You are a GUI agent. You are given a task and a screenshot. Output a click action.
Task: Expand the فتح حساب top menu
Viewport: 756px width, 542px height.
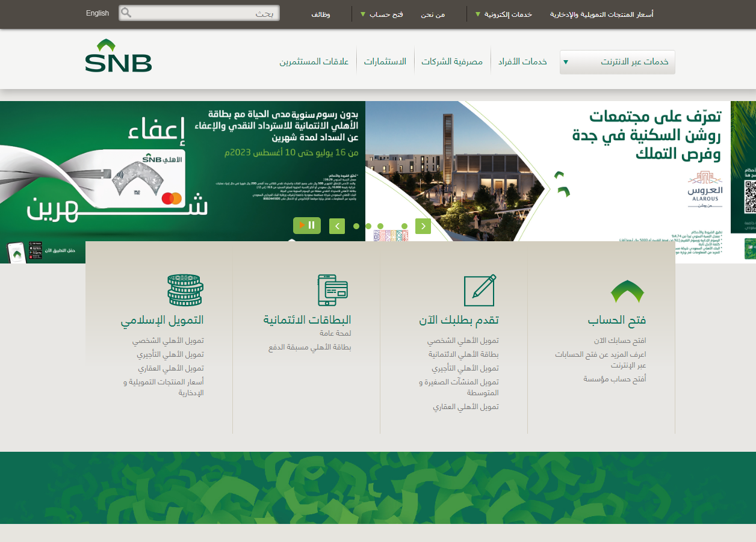click(382, 14)
